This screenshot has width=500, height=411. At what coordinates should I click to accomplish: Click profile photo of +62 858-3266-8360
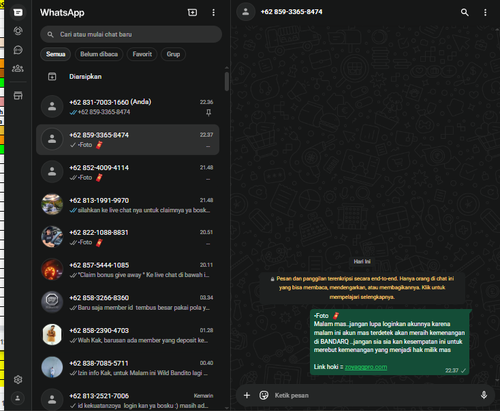point(52,302)
